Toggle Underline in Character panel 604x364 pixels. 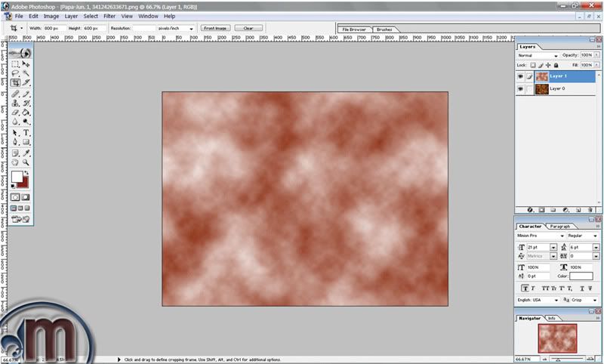pyautogui.click(x=582, y=288)
